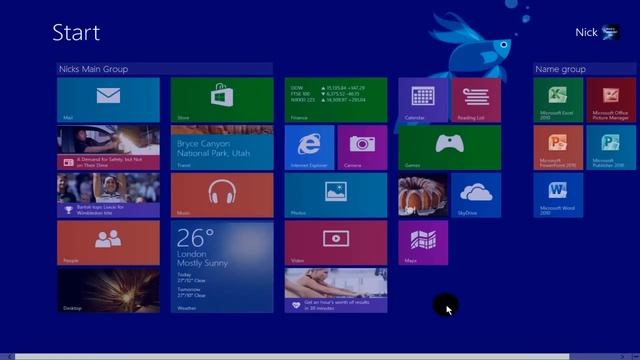640x360 pixels.
Task: Launch Microsoft Office Picture Manager tile
Action: [x=611, y=100]
